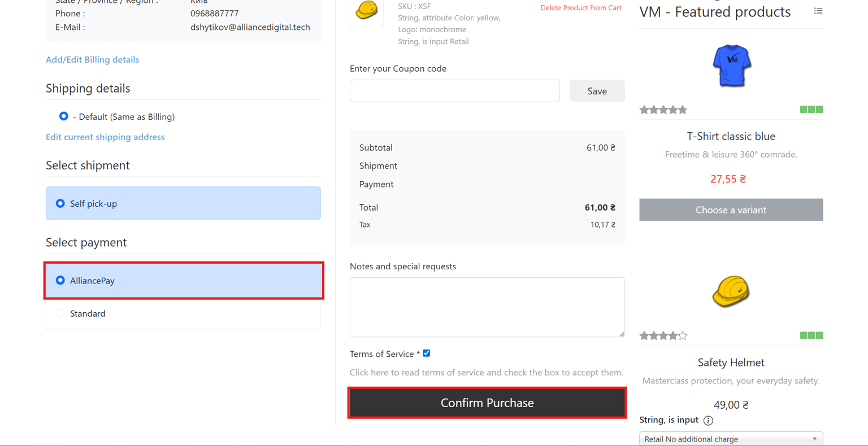
Task: Click the info icon next to String input
Action: [x=708, y=421]
